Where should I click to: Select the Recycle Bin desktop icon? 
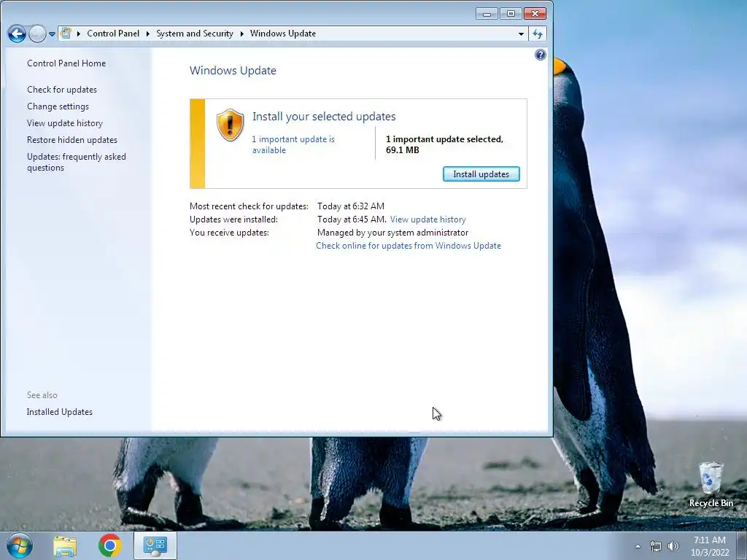pos(711,485)
